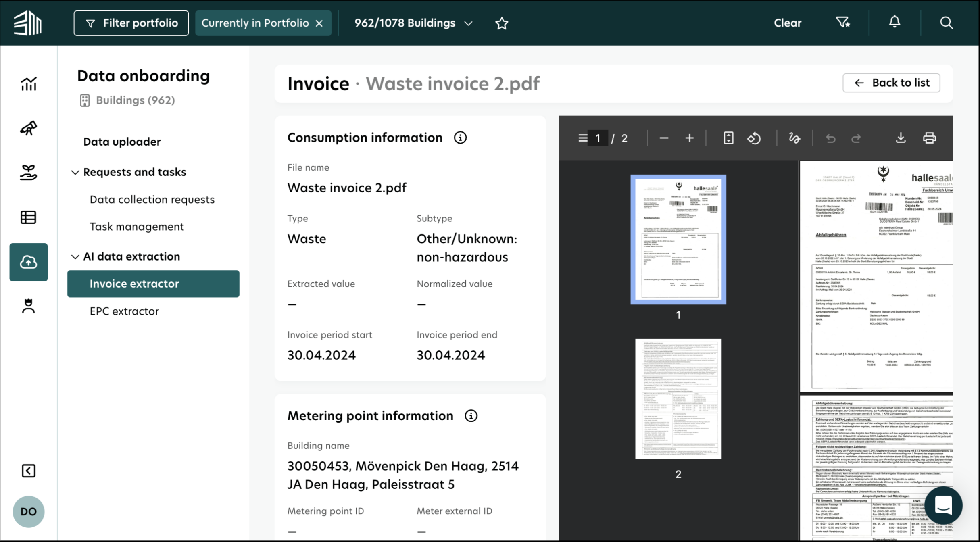The height and width of the screenshot is (542, 980).
Task: Click Back to list button
Action: click(891, 83)
